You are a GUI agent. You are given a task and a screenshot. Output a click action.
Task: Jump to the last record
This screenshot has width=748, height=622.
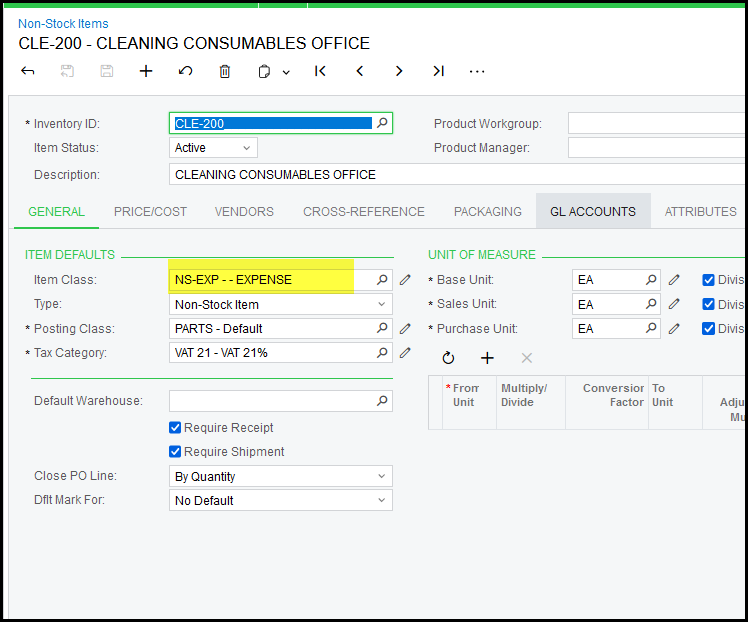[438, 71]
